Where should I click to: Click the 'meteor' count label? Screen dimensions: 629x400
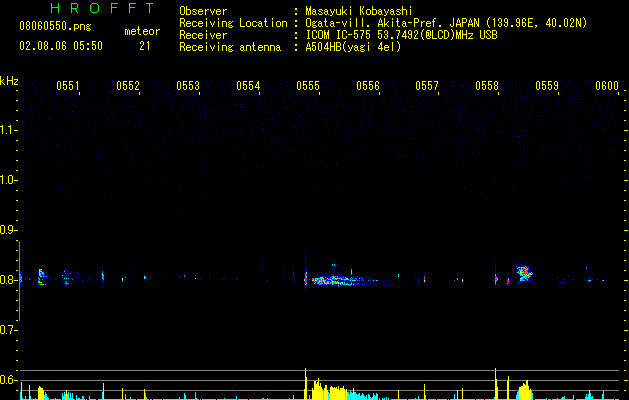(142, 31)
